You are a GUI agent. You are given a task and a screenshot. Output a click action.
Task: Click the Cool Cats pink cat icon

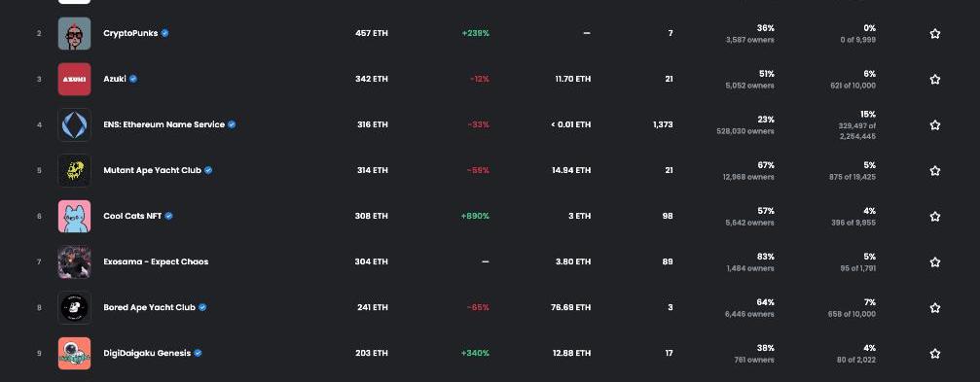(74, 216)
